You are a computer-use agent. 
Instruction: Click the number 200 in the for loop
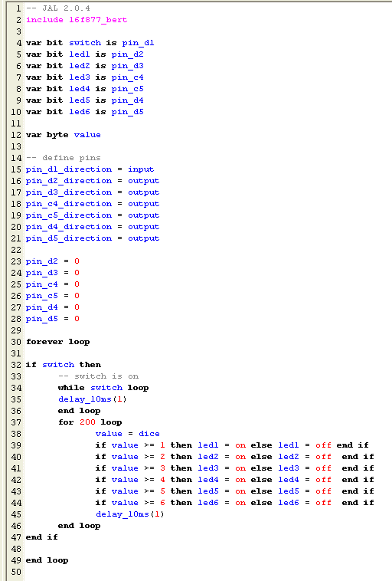87,422
